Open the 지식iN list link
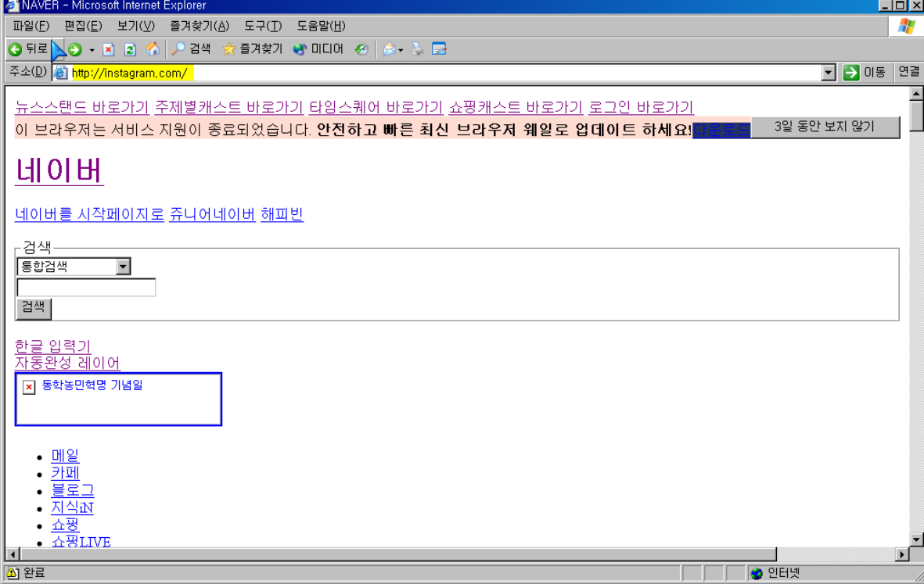The height and width of the screenshot is (584, 924). click(73, 507)
